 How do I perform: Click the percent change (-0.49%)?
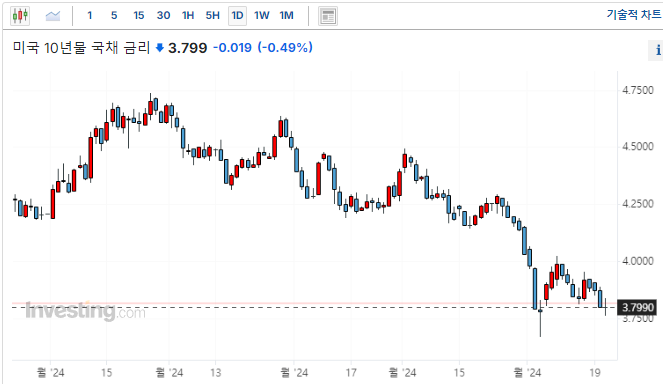coord(285,47)
